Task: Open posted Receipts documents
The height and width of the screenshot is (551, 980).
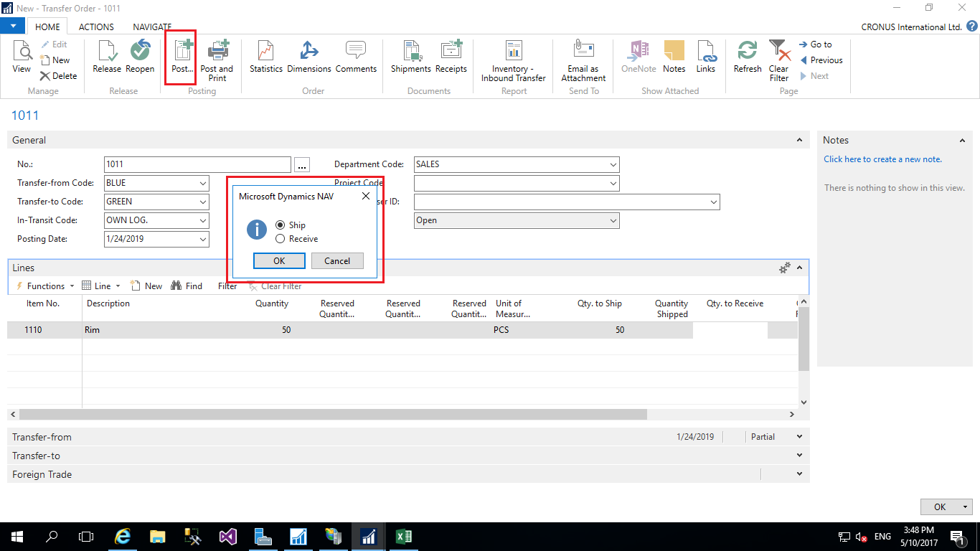Action: [x=451, y=57]
